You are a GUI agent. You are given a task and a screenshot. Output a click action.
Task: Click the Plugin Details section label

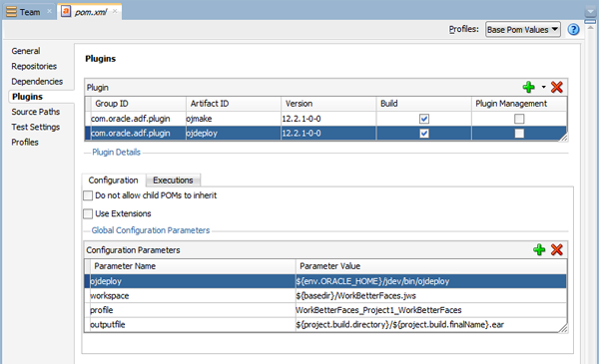point(116,153)
